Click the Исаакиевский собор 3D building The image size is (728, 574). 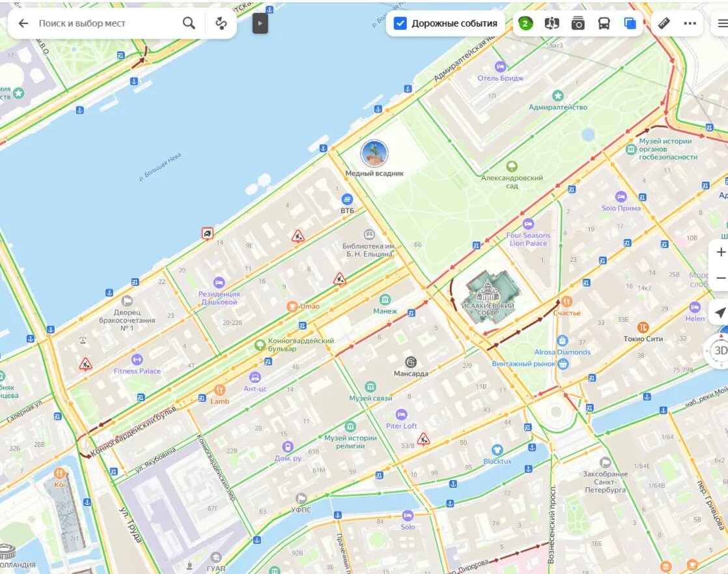coord(490,297)
